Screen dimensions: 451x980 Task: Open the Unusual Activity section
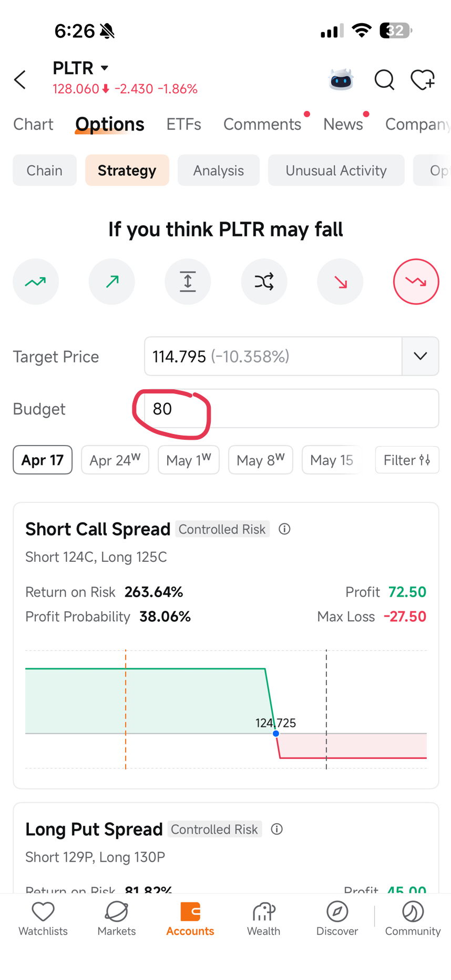336,170
